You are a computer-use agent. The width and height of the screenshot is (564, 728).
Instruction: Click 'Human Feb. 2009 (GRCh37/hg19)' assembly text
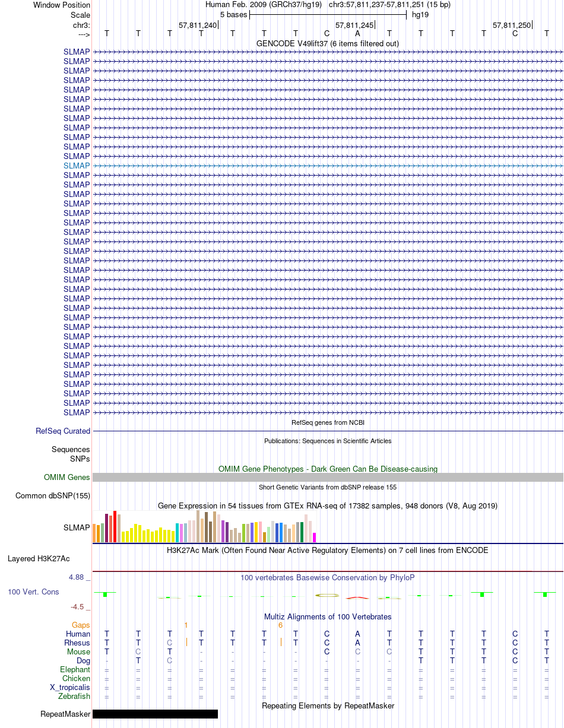pos(264,5)
